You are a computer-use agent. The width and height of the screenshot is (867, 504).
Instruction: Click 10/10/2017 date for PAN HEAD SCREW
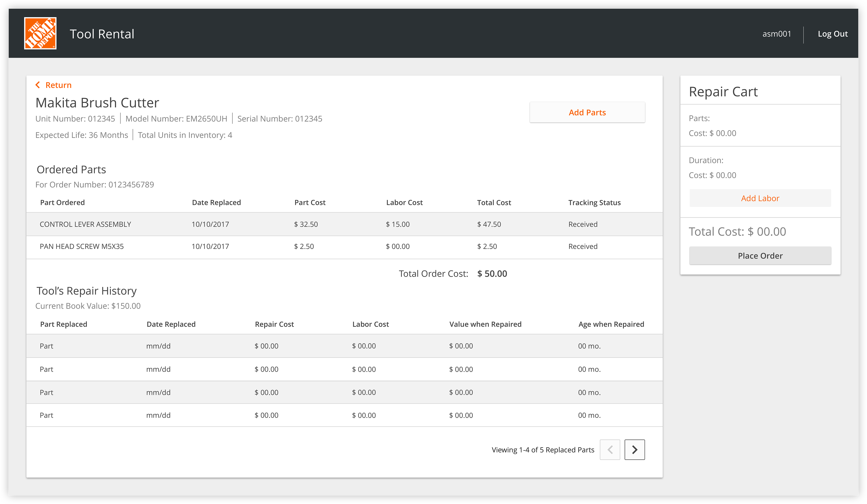(x=210, y=246)
